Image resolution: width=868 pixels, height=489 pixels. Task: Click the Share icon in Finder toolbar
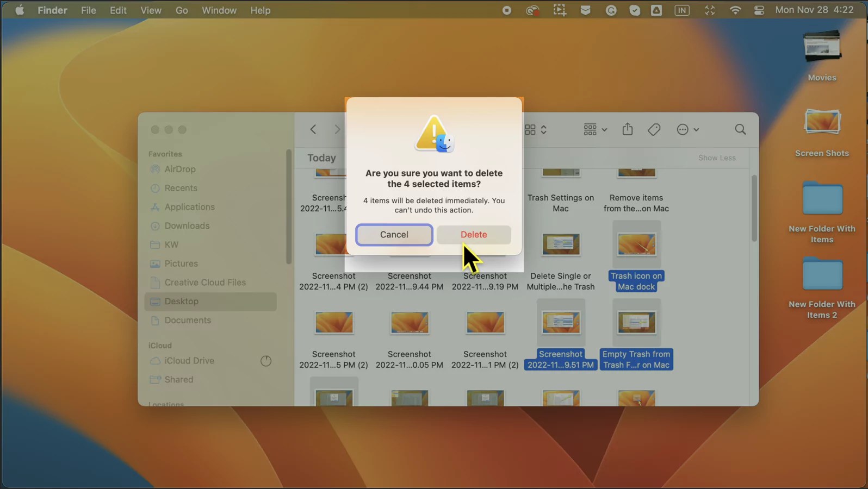(x=628, y=129)
